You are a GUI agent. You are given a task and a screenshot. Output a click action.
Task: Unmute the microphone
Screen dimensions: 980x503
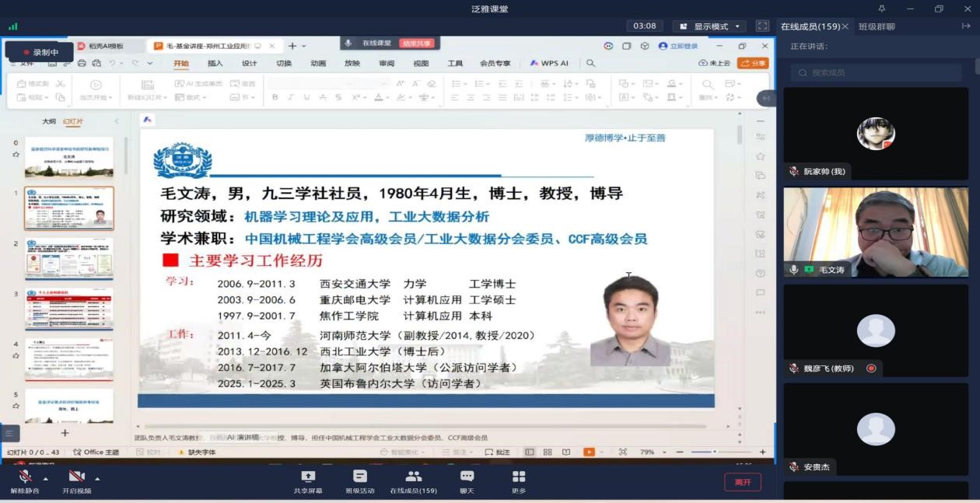[25, 477]
